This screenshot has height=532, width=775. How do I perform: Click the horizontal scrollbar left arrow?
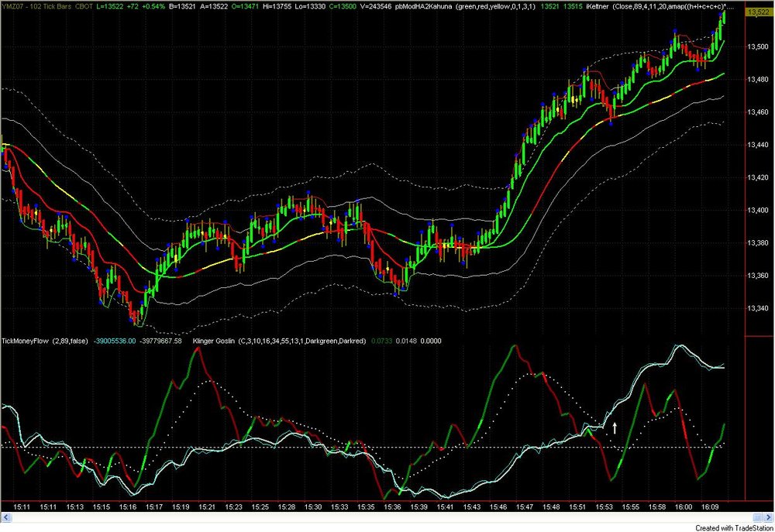pos(6,517)
